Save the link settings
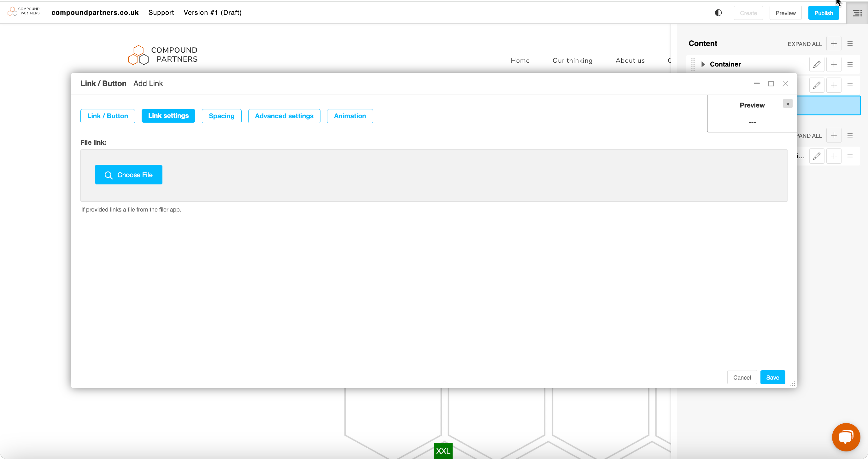 click(x=772, y=377)
